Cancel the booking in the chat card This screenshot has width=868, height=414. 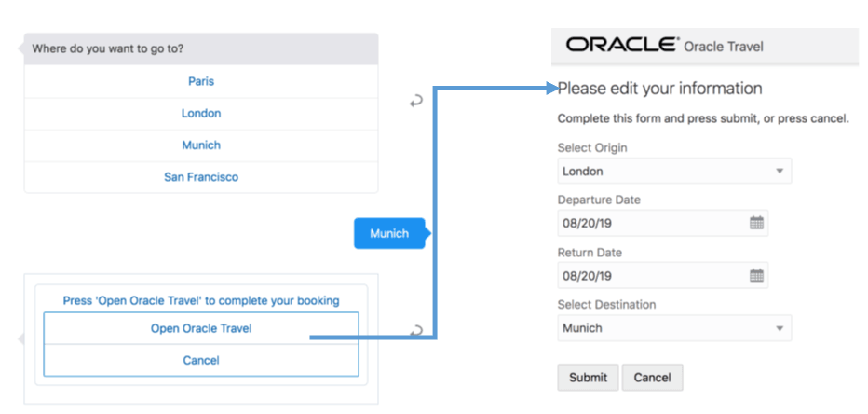201,360
